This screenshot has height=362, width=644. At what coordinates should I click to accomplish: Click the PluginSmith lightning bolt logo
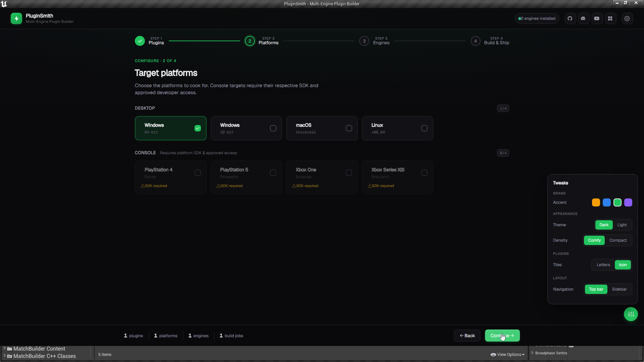click(16, 18)
